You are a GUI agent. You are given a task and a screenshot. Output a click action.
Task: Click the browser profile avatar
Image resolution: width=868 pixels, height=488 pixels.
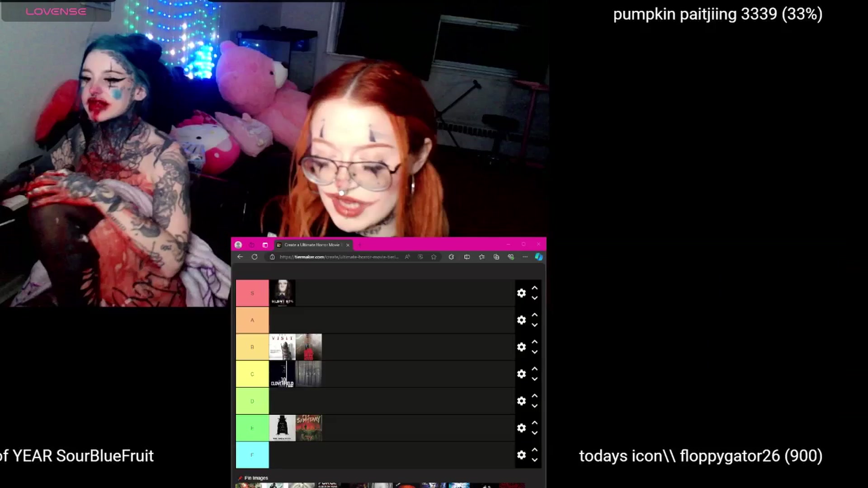tap(238, 245)
